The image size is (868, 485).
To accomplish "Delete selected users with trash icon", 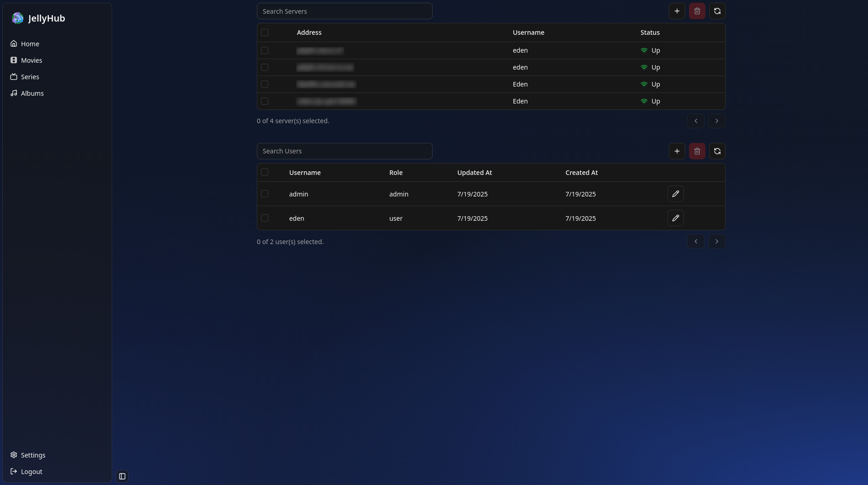I will click(x=697, y=151).
